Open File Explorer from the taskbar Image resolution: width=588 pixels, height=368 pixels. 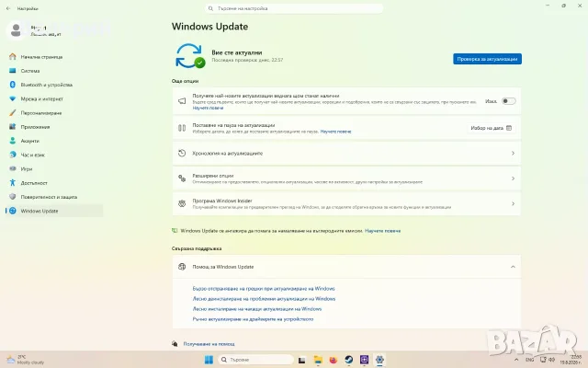(x=318, y=360)
